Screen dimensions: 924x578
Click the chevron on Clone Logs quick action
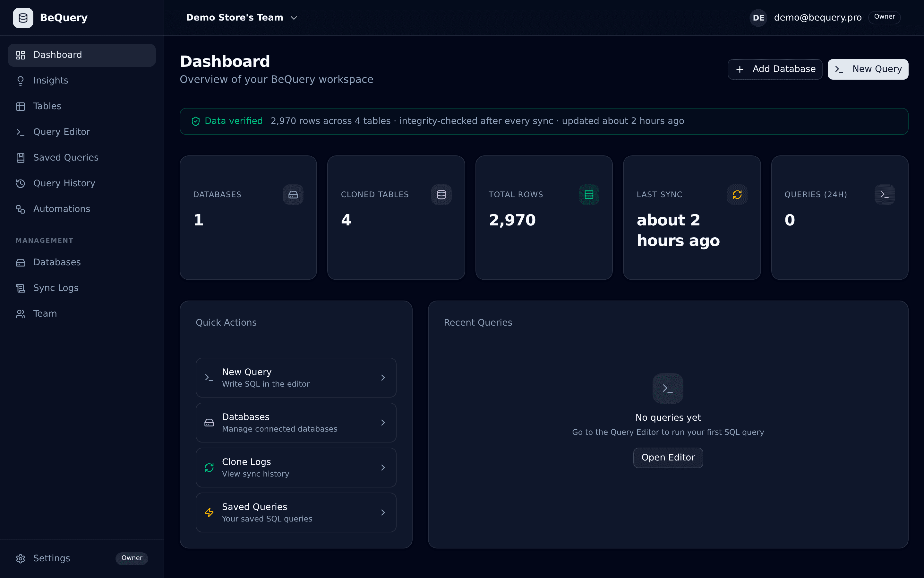click(383, 468)
